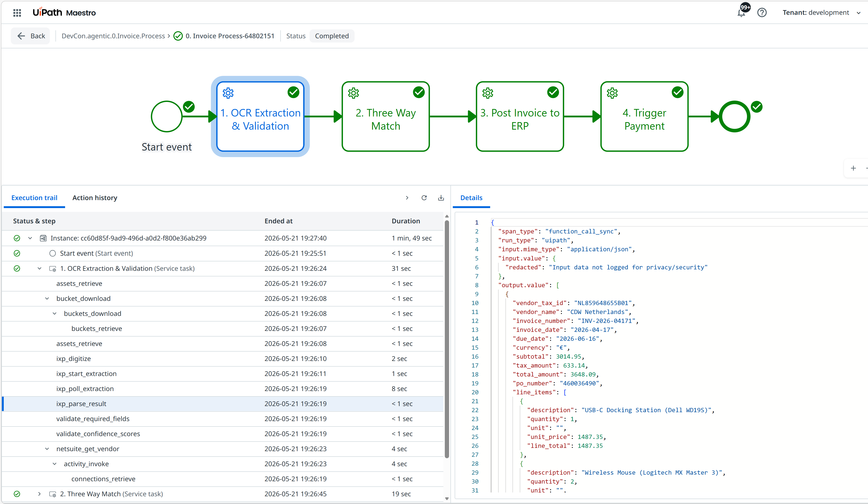The image size is (868, 504).
Task: Select the ixp_parse_result row
Action: (223, 404)
